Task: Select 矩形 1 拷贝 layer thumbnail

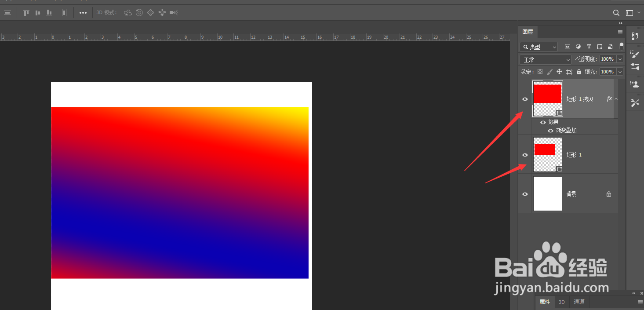Action: tap(548, 98)
